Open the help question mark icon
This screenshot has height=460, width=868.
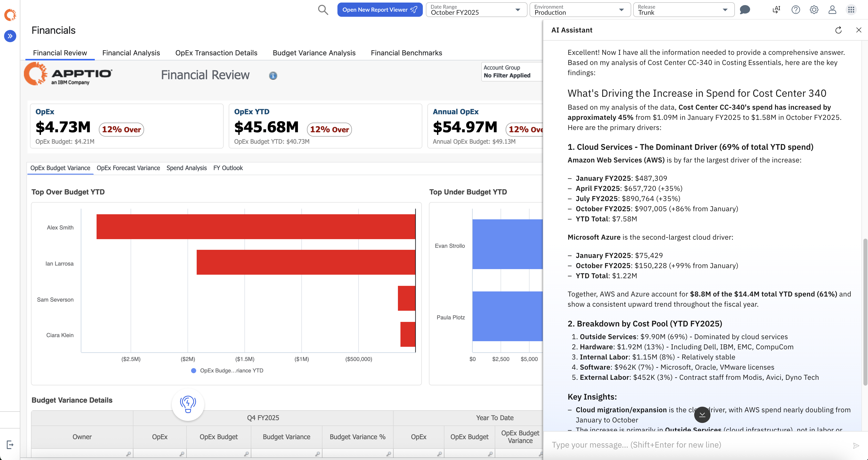click(x=796, y=10)
